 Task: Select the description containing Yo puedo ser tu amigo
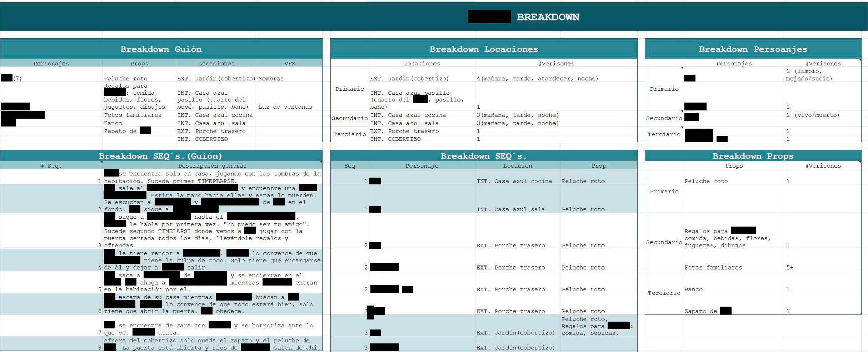[x=212, y=231]
